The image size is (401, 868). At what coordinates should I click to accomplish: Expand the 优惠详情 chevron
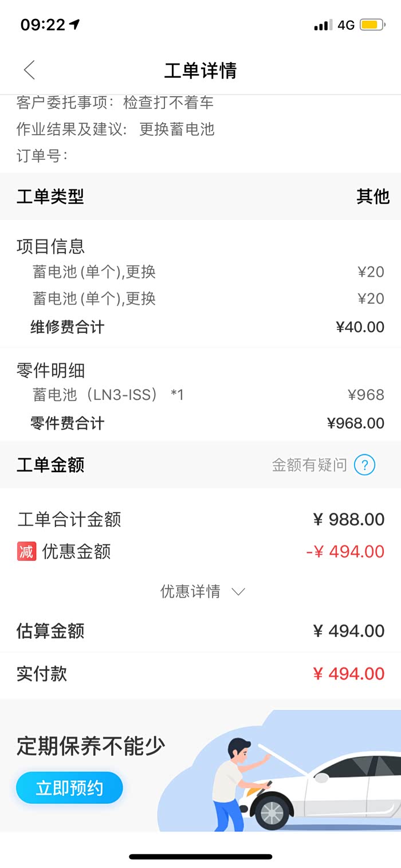tap(238, 591)
